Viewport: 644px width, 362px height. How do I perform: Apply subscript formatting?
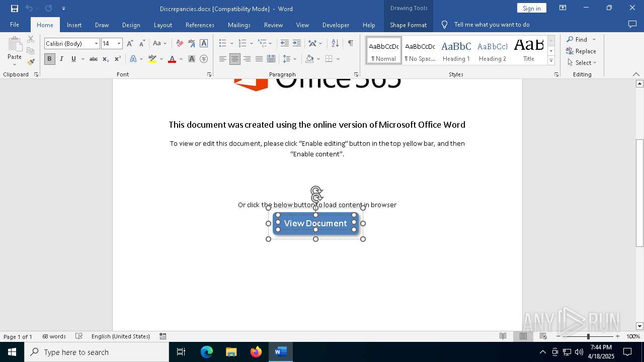pyautogui.click(x=106, y=59)
